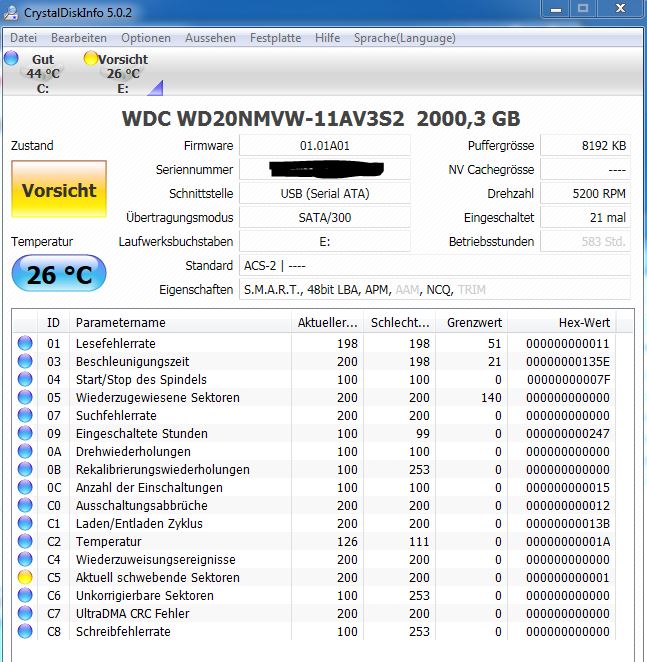Click status orb for Laden/Entladen Zyklus

pos(25,523)
